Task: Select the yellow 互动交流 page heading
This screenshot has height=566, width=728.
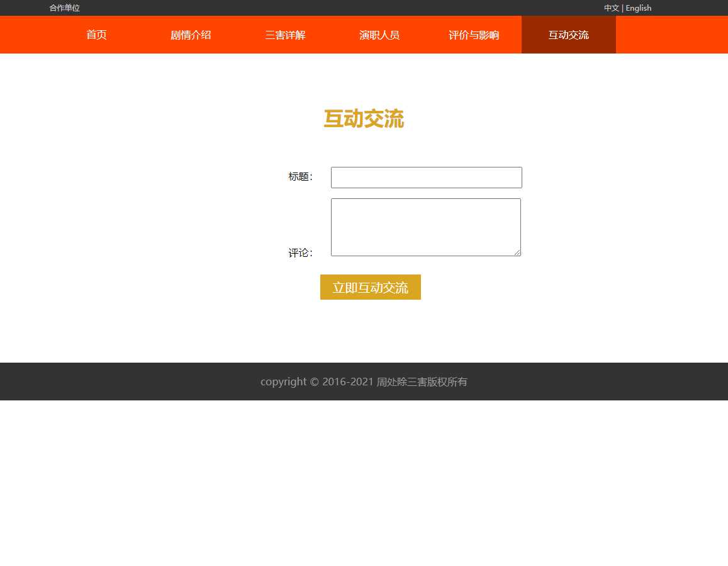Action: point(364,119)
